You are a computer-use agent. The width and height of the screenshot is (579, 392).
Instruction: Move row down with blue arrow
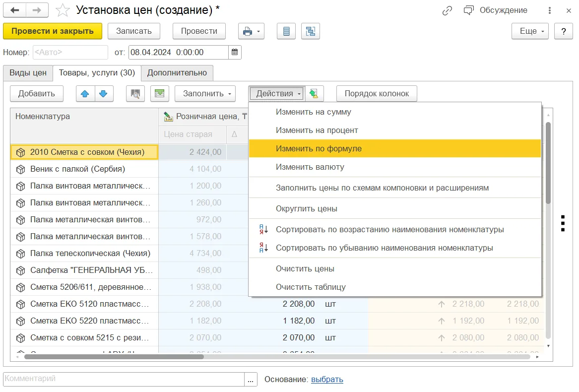click(x=104, y=93)
